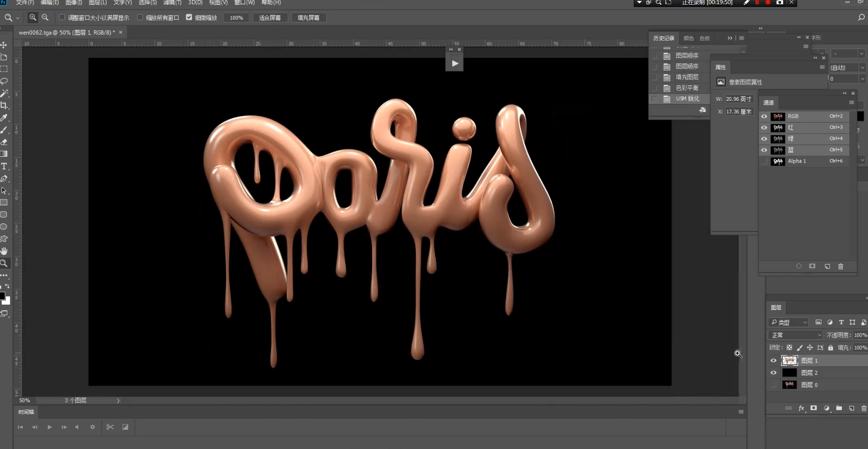This screenshot has width=868, height=449.
Task: Select the Hand tool
Action: [x=4, y=251]
